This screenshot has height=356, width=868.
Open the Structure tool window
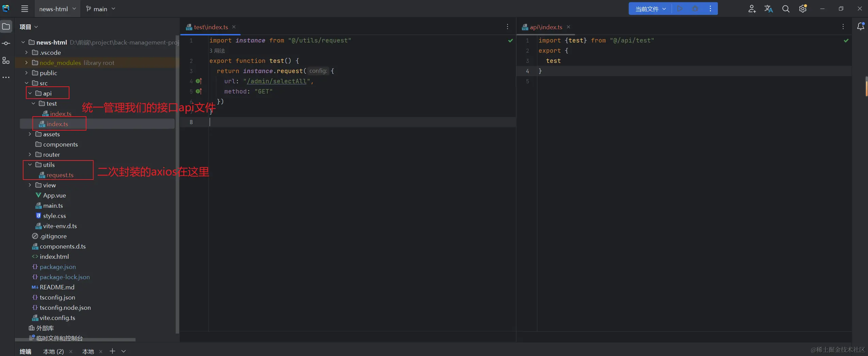point(6,61)
